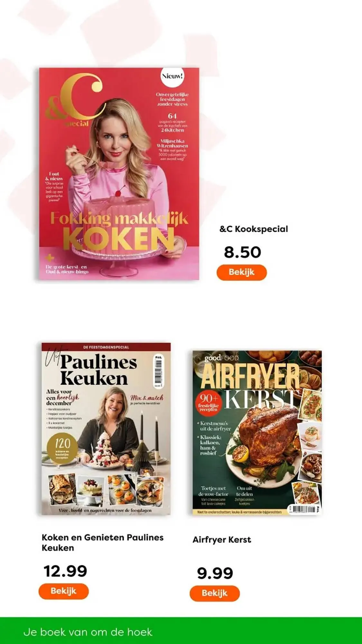Open Koken en Genieten Paulines Keuken title

(x=103, y=542)
